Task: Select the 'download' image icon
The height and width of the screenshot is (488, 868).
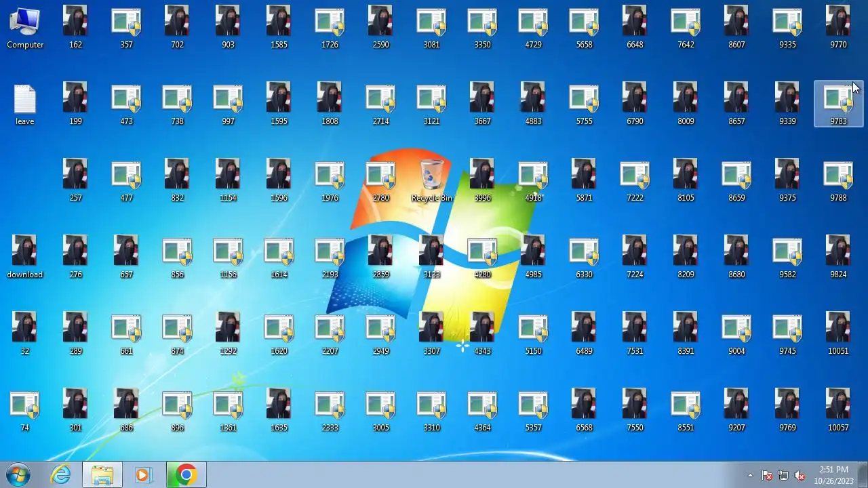Action: (x=25, y=258)
